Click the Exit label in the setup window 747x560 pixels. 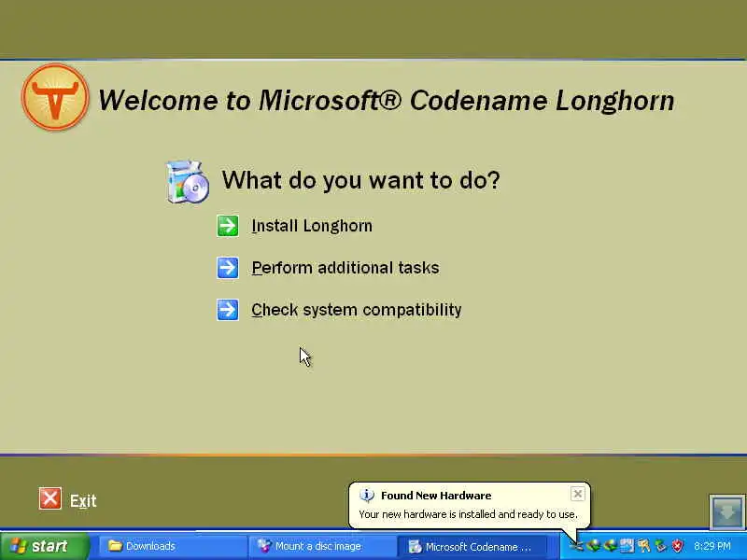83,501
